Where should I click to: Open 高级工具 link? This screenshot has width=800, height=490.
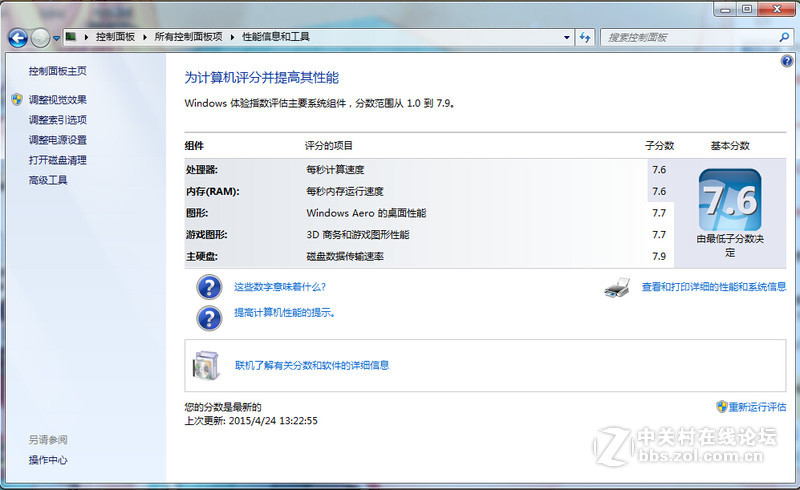point(48,180)
